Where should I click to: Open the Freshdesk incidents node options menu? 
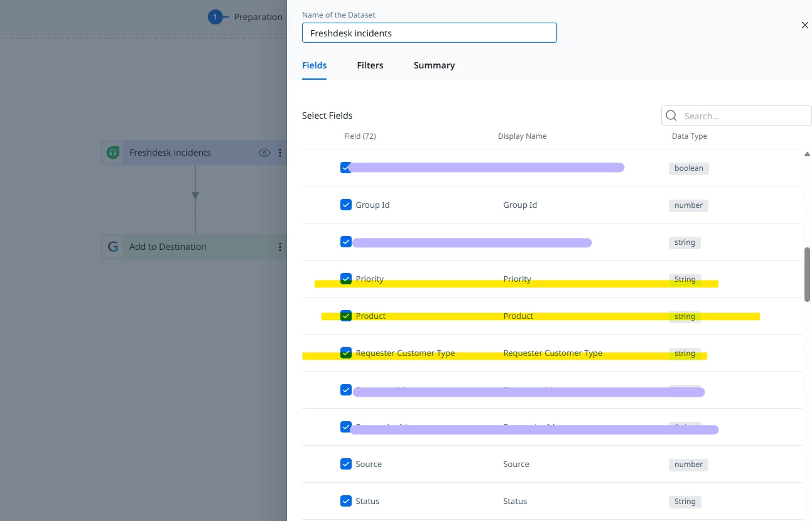[x=280, y=153]
